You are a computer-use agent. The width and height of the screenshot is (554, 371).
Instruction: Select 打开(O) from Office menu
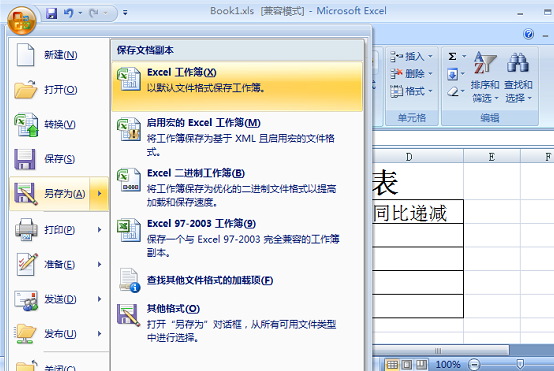[59, 90]
